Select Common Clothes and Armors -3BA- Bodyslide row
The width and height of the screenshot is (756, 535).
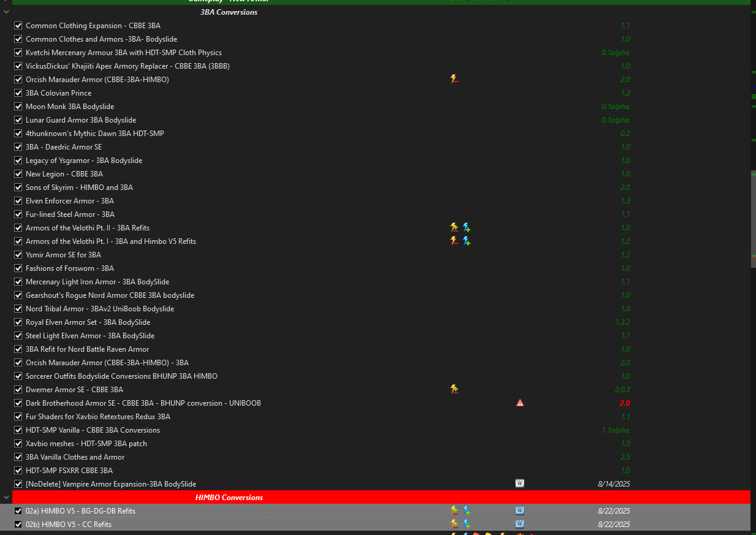pyautogui.click(x=101, y=39)
